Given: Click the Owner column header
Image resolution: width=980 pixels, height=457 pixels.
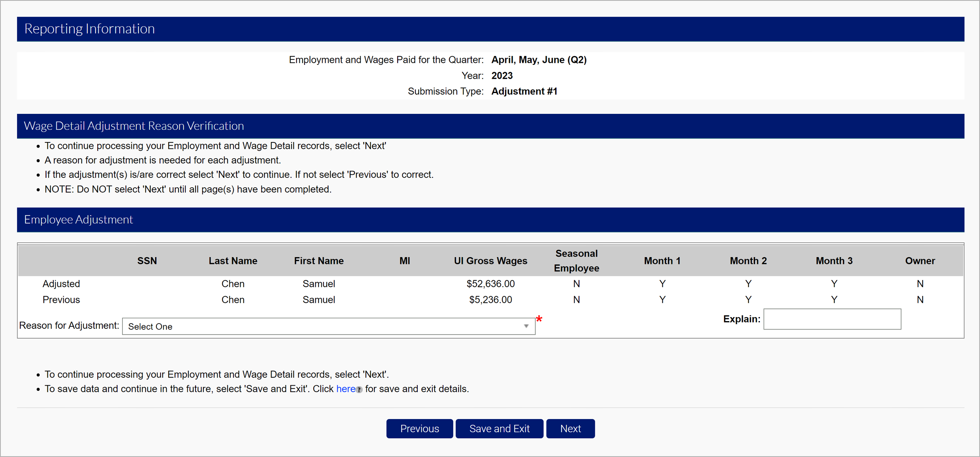Looking at the screenshot, I should point(920,261).
